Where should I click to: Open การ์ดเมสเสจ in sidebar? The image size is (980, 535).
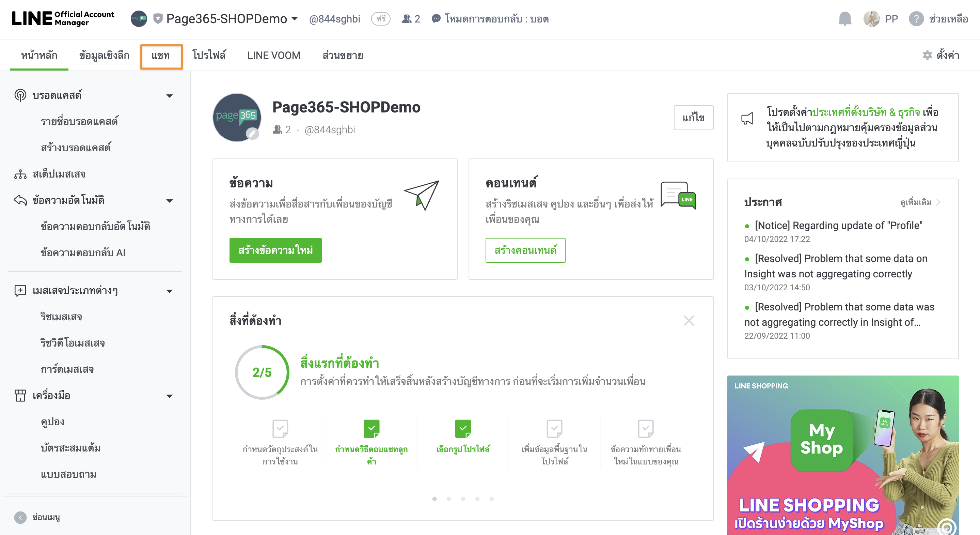(67, 369)
